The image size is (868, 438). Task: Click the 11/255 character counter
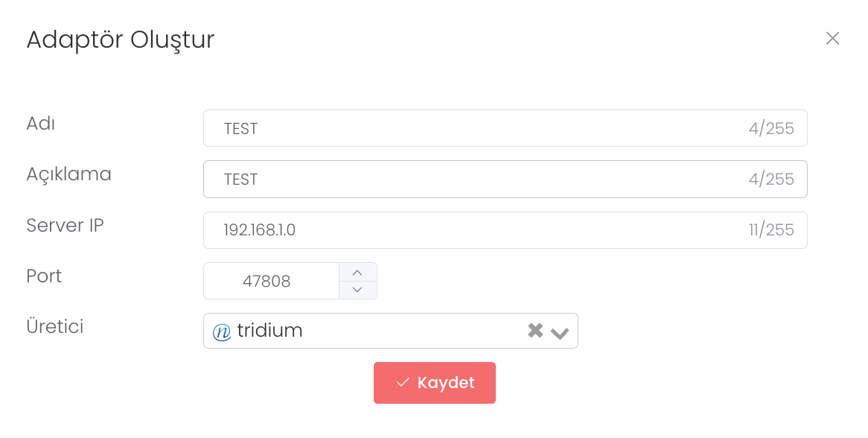771,230
